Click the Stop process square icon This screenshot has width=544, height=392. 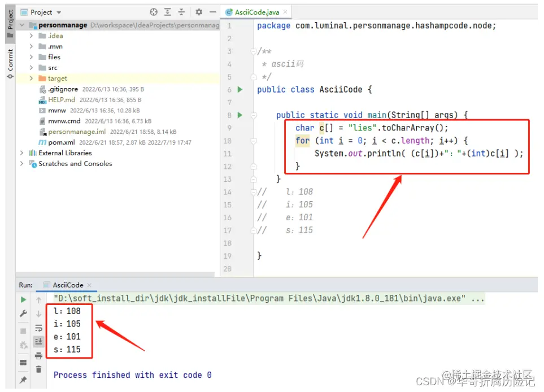pyautogui.click(x=23, y=331)
